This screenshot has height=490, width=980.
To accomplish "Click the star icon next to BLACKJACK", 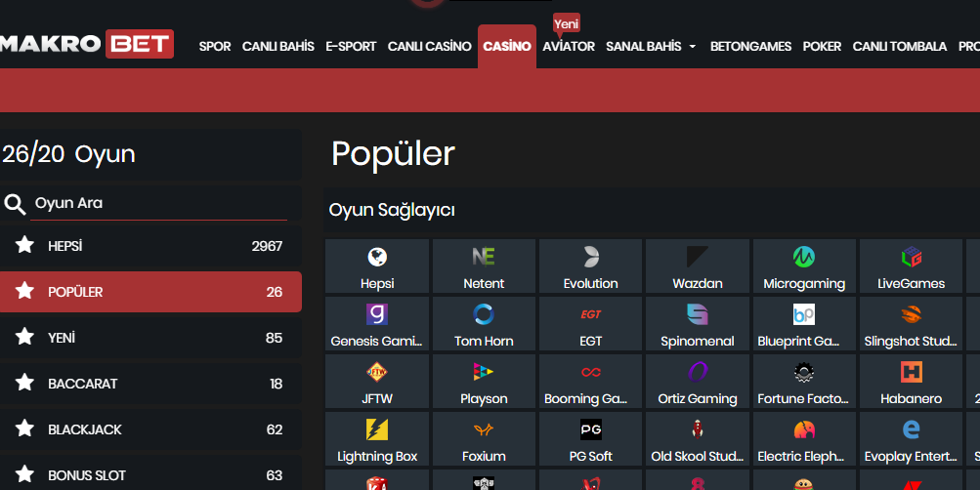I will coord(25,429).
